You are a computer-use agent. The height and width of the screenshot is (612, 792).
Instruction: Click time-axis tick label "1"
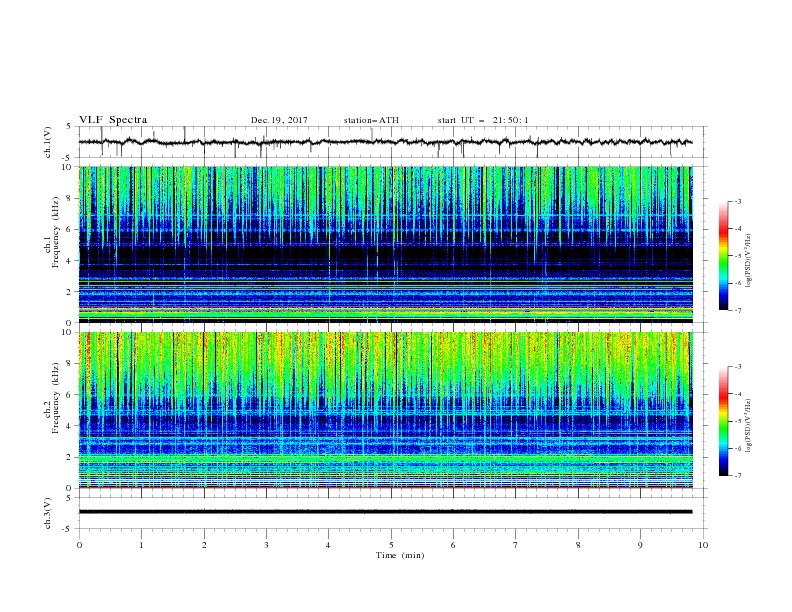coord(141,545)
